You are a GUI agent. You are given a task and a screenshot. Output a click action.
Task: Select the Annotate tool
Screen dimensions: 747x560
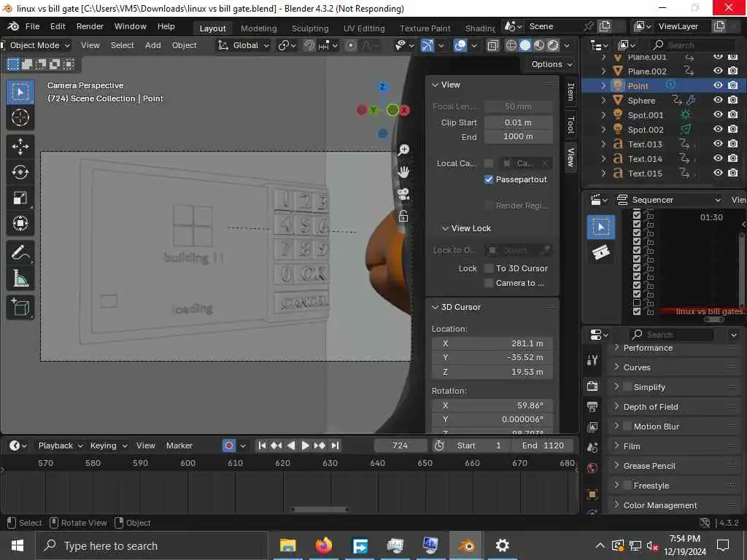pyautogui.click(x=20, y=252)
